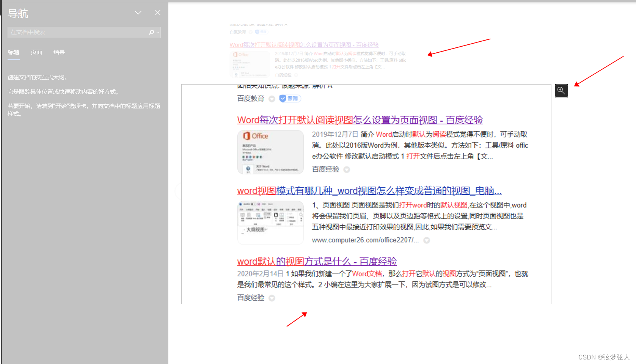This screenshot has height=364, width=636.
Task: Click the zoom magnifier icon beside the picture
Action: 561,91
